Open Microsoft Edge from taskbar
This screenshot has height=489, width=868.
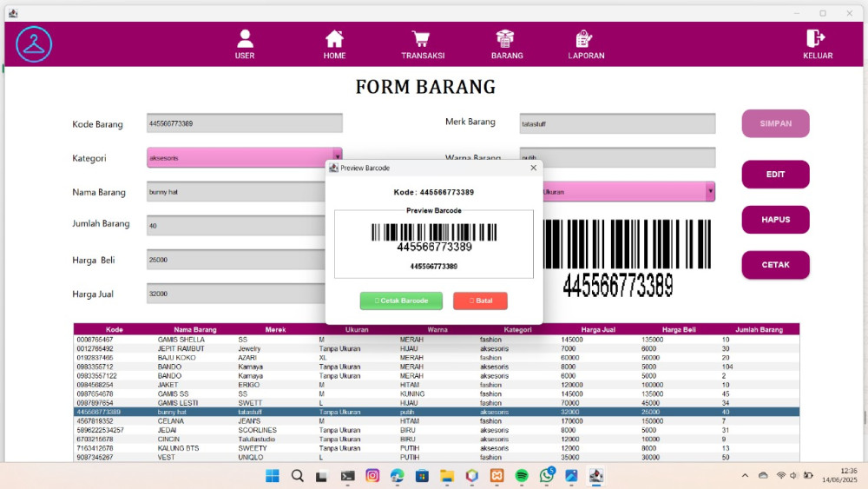click(397, 476)
